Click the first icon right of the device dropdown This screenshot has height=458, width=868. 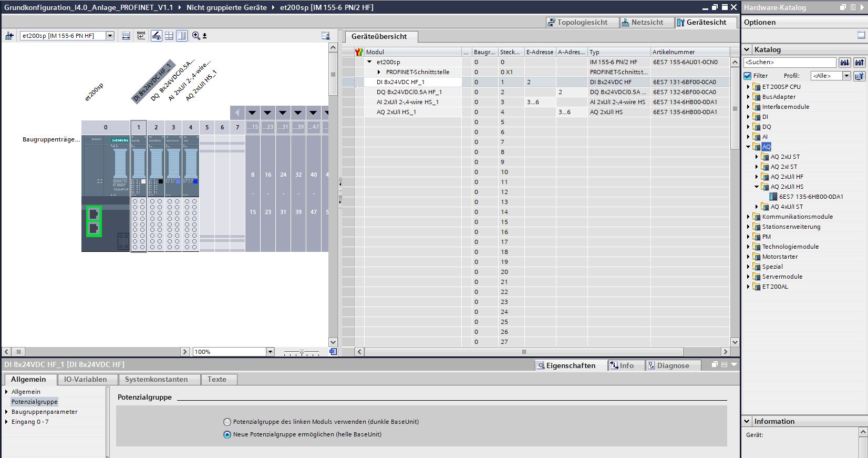(126, 36)
